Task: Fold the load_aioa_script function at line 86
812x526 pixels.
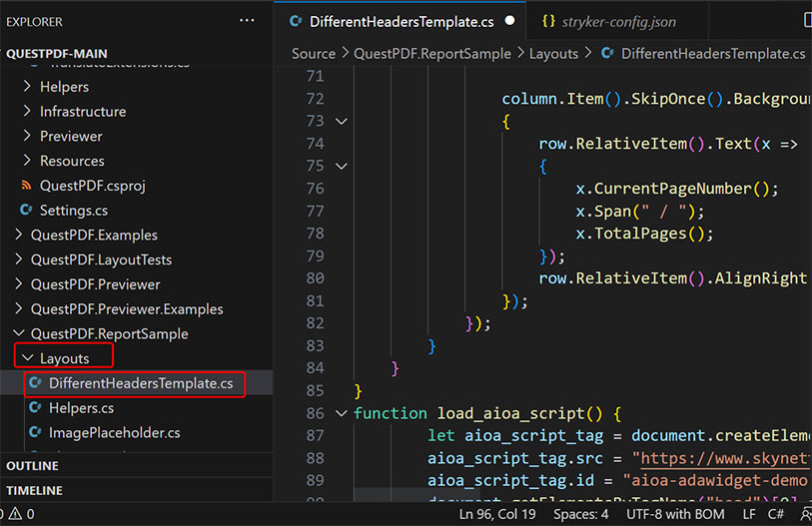Action: click(x=342, y=413)
